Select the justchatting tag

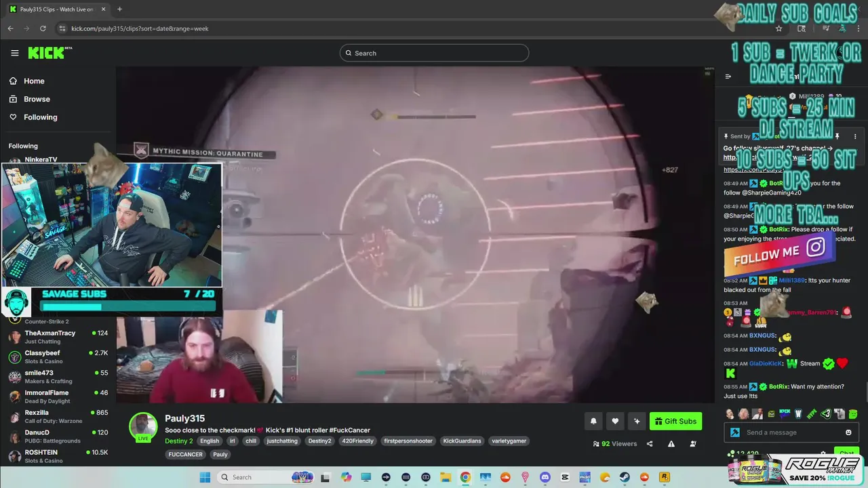pyautogui.click(x=282, y=441)
